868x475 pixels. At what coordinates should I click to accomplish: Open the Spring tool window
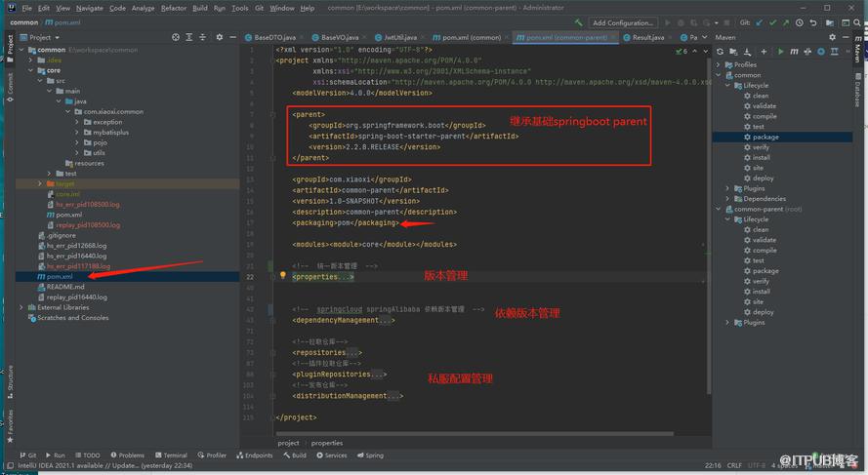(x=370, y=455)
